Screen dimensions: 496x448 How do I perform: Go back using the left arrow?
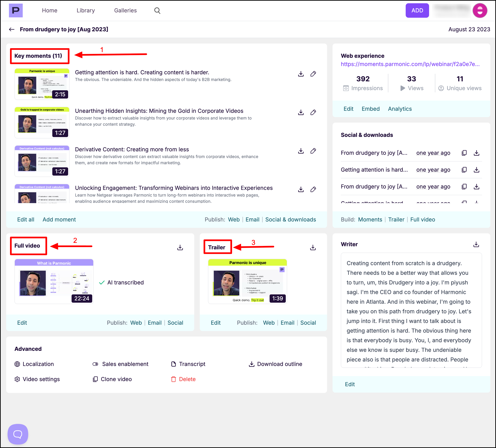pyautogui.click(x=12, y=30)
